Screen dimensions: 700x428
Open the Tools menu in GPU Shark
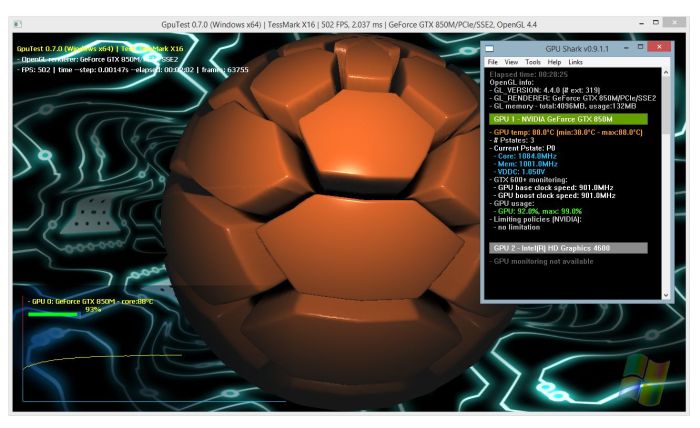pyautogui.click(x=533, y=62)
